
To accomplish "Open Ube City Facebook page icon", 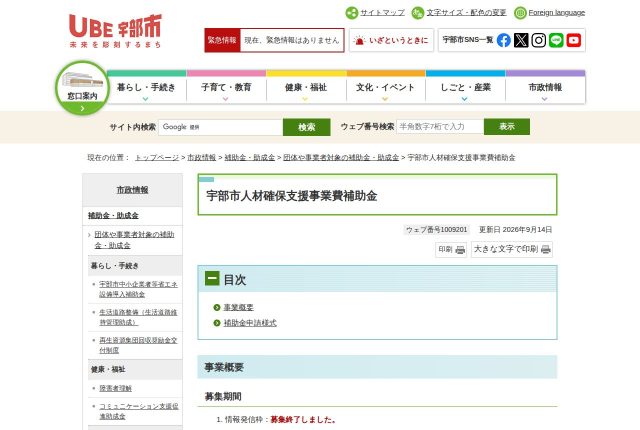I will click(504, 40).
